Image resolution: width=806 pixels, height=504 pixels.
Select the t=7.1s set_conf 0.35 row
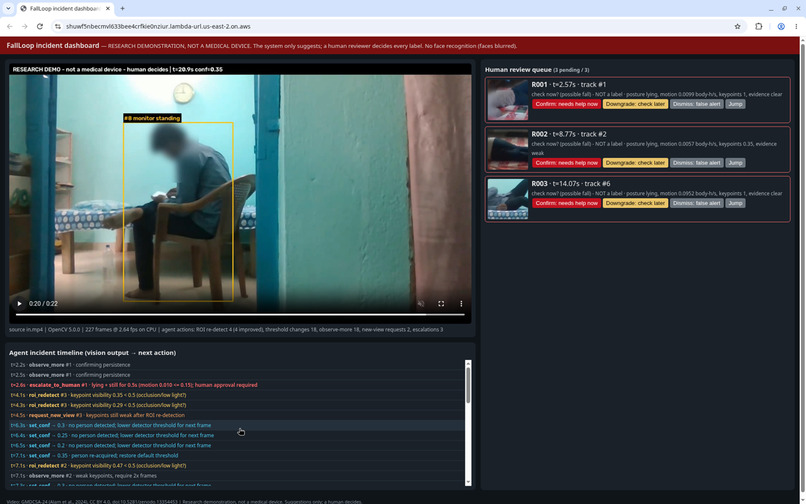[x=236, y=455]
